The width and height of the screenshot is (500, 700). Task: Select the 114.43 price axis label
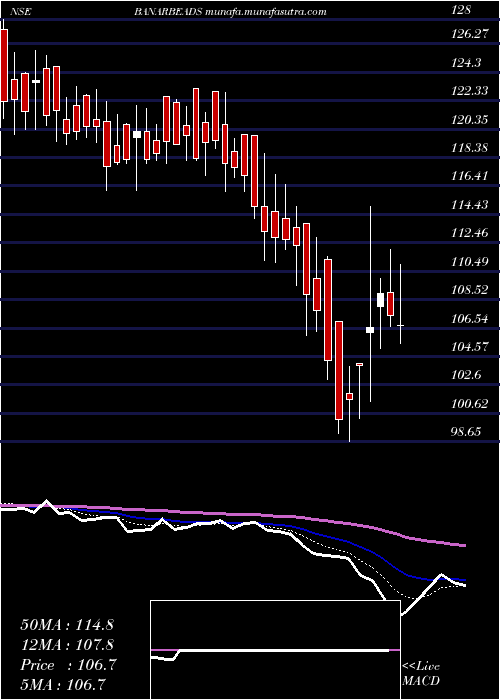pos(468,205)
